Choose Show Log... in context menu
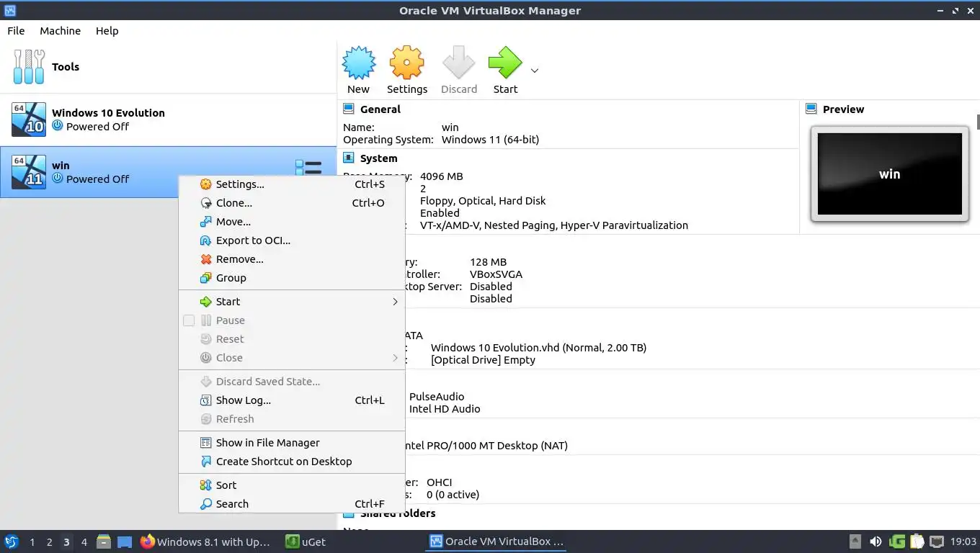The width and height of the screenshot is (980, 553). point(292,400)
